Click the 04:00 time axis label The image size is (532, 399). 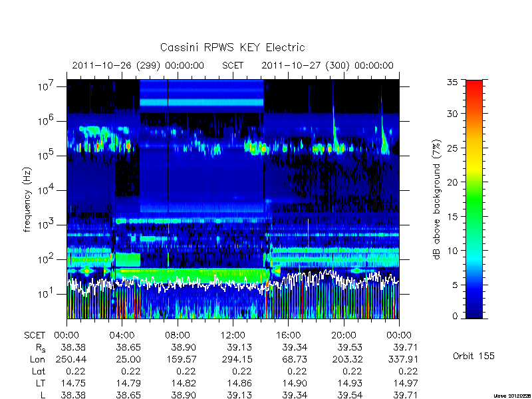[122, 335]
